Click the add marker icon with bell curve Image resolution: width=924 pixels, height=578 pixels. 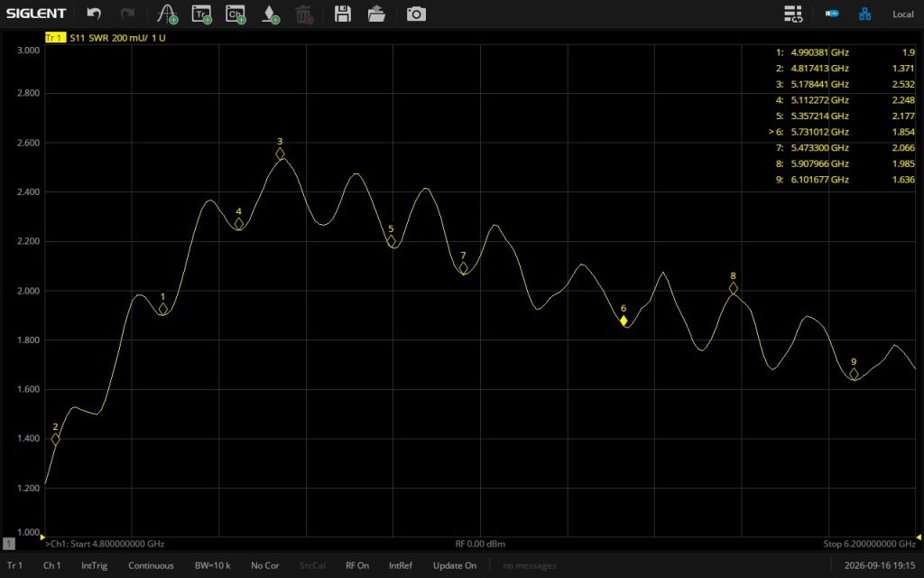(x=168, y=14)
